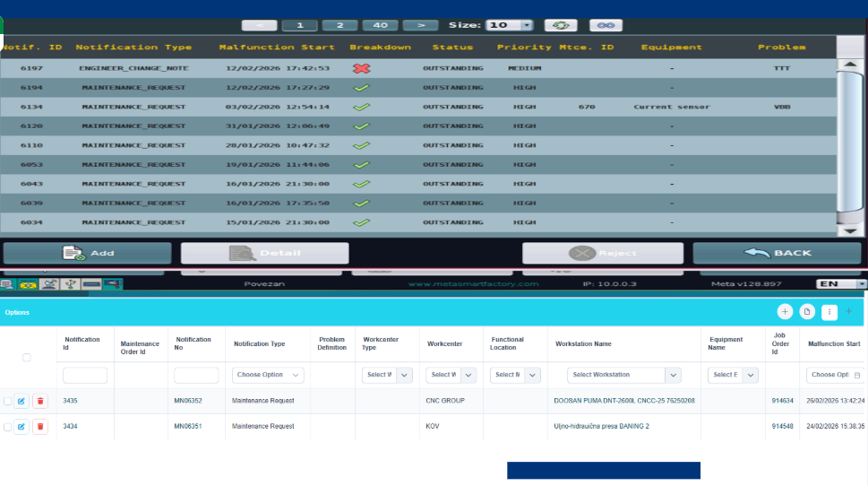Delete notification 3434 using red trash icon
The width and height of the screenshot is (868, 486).
click(x=39, y=427)
